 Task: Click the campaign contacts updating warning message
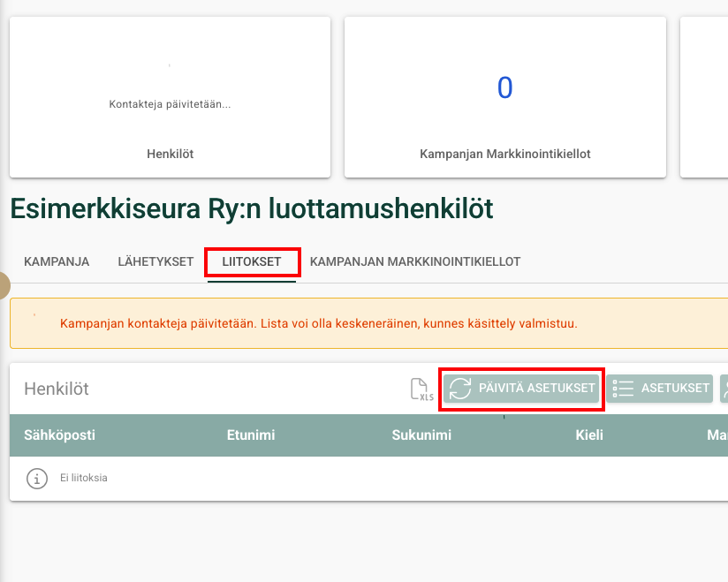pyautogui.click(x=318, y=323)
